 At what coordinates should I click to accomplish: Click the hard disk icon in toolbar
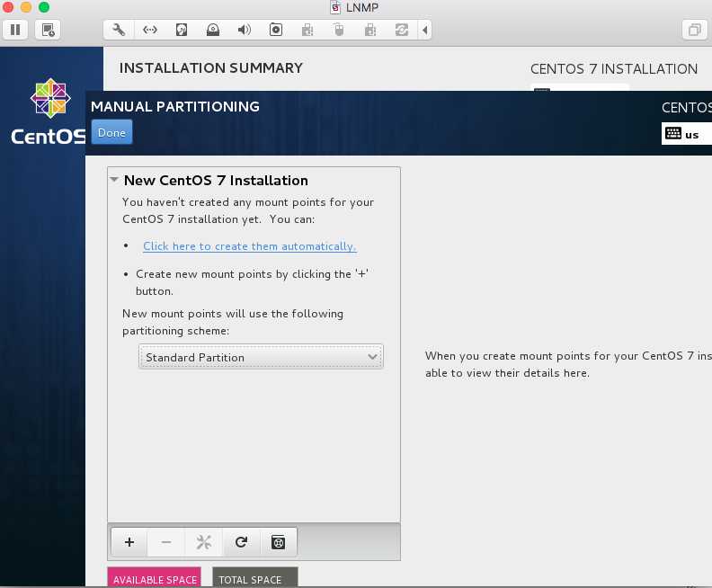182,30
